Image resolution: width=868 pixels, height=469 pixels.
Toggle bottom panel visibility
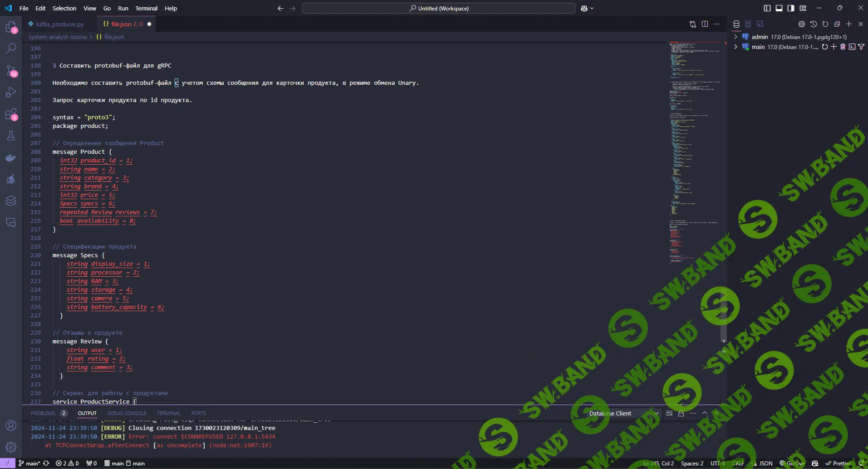779,8
